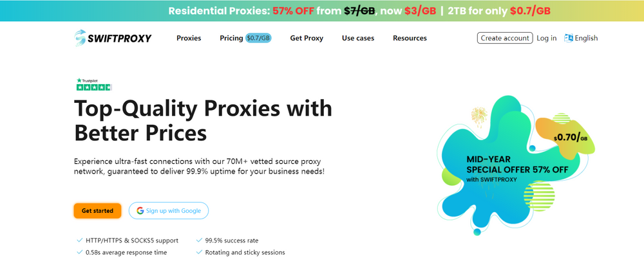Open the Proxies menu
The height and width of the screenshot is (270, 644).
pos(189,38)
